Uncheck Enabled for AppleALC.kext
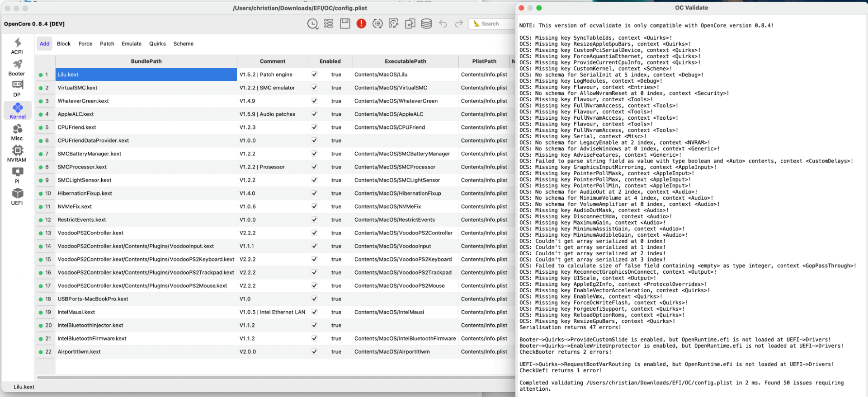This screenshot has height=397, width=868. (314, 114)
